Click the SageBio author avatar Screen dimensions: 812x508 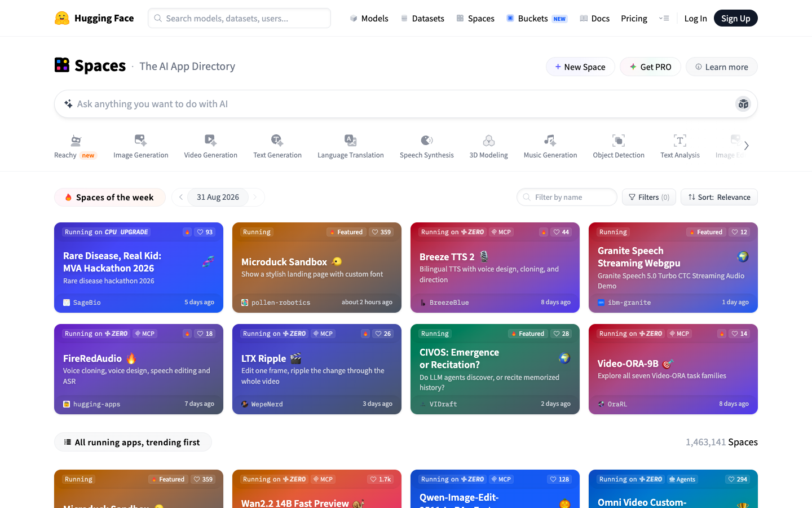[x=67, y=303]
